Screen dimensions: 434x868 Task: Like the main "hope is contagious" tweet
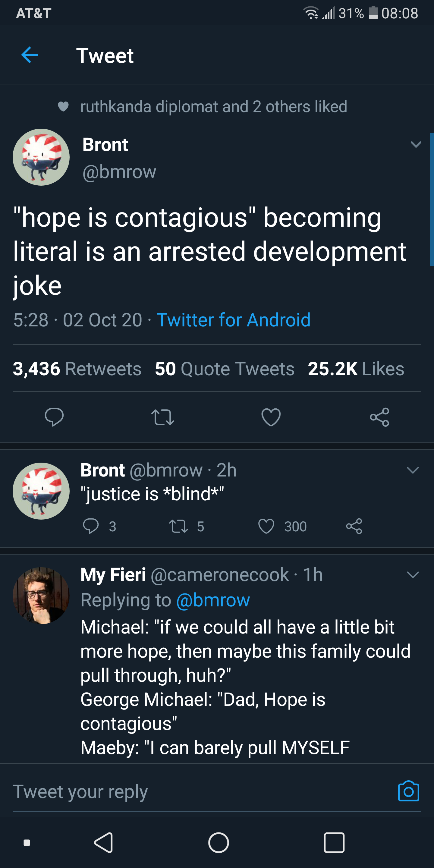[271, 417]
